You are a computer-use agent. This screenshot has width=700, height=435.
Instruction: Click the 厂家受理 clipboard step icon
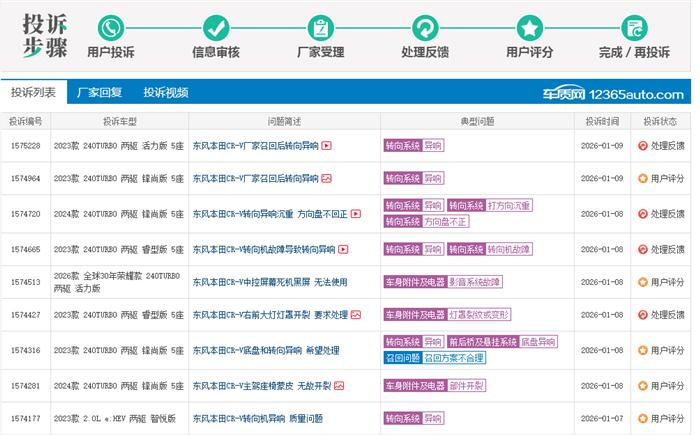(320, 27)
